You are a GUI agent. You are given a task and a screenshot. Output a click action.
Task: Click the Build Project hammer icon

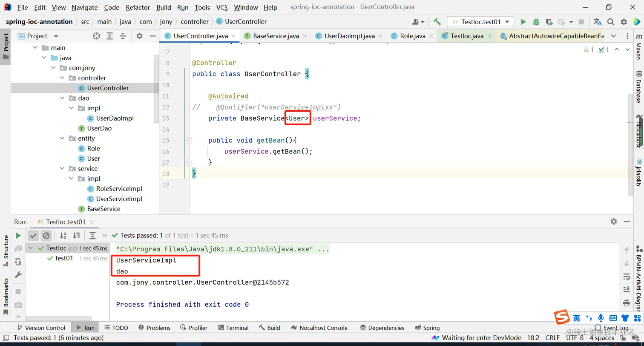click(437, 22)
